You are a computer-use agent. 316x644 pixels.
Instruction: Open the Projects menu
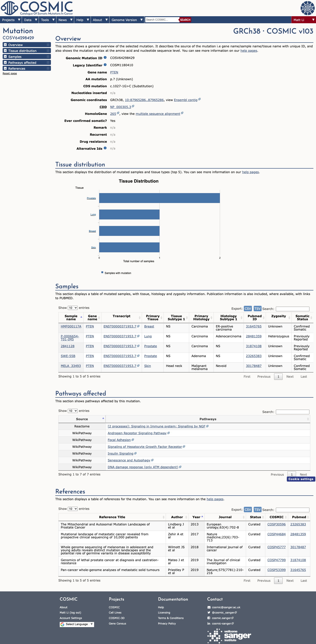click(11, 20)
